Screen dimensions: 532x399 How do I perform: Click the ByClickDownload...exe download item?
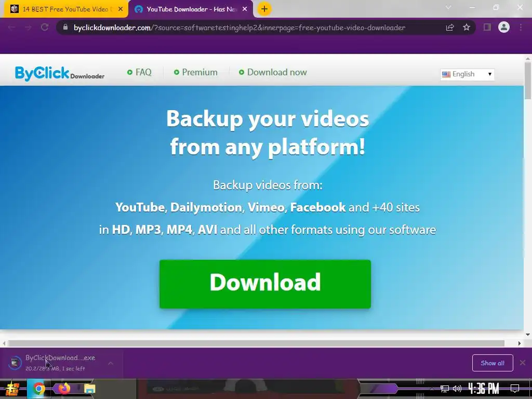(60, 363)
